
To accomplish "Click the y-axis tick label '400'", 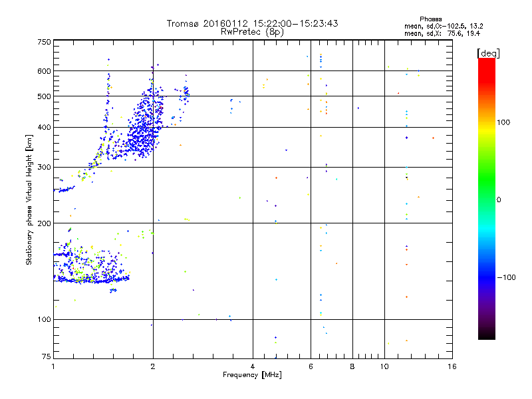I will coord(44,128).
